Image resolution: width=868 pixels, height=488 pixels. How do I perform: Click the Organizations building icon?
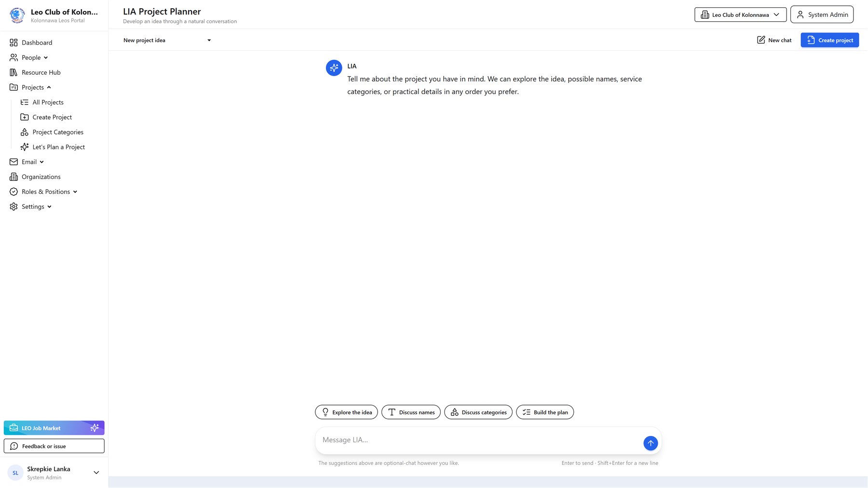pos(14,177)
